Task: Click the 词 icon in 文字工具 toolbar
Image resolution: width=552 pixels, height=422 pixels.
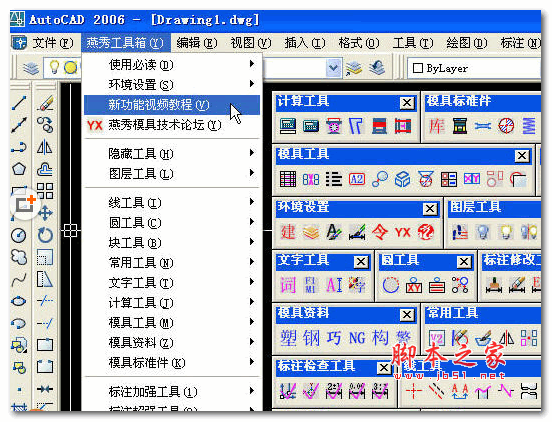Action: pos(288,285)
